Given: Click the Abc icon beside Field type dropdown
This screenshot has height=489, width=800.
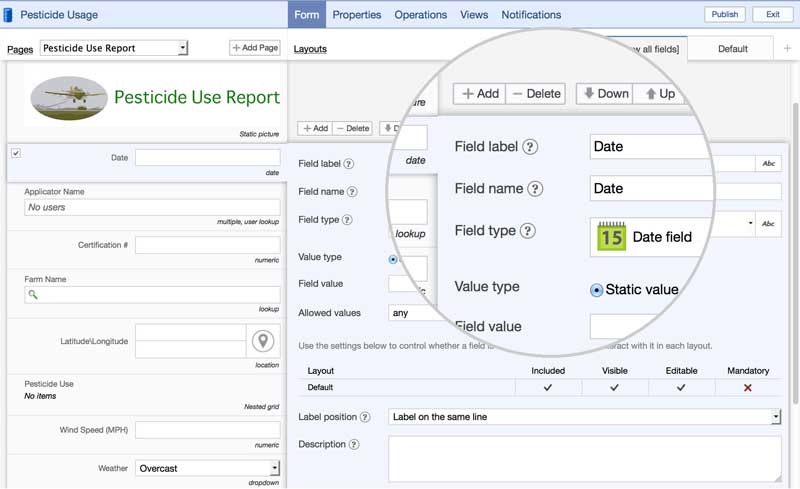Looking at the screenshot, I should (768, 224).
